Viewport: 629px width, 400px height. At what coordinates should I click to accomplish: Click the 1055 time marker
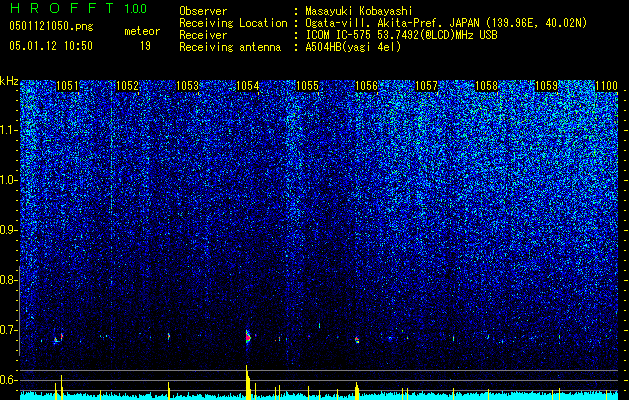point(307,86)
